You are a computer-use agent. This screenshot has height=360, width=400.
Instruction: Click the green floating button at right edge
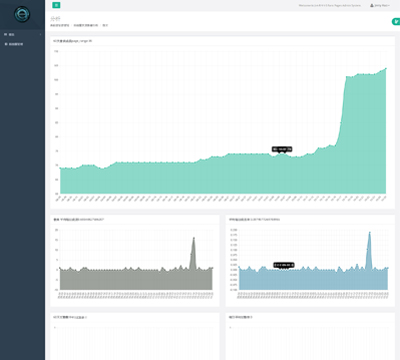[x=396, y=22]
